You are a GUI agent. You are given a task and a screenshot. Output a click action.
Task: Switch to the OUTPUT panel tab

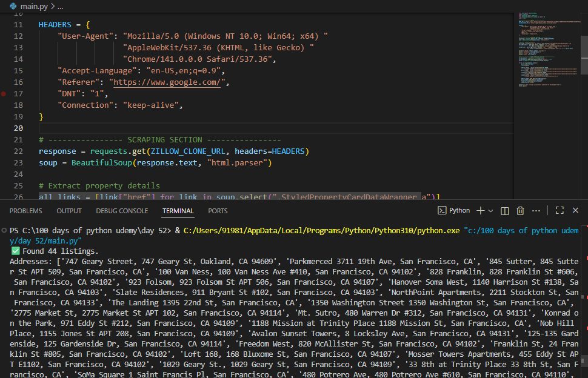tap(69, 211)
